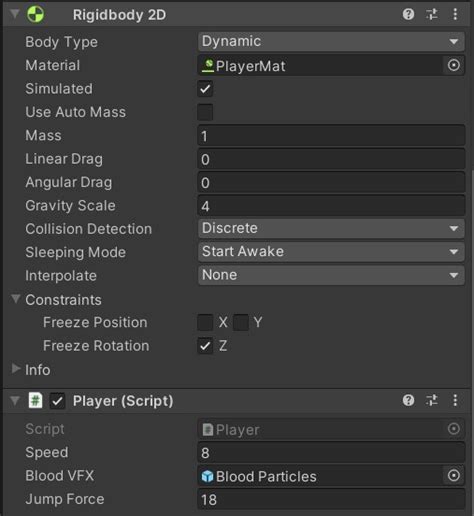Open the Body Type dropdown

[x=331, y=42]
